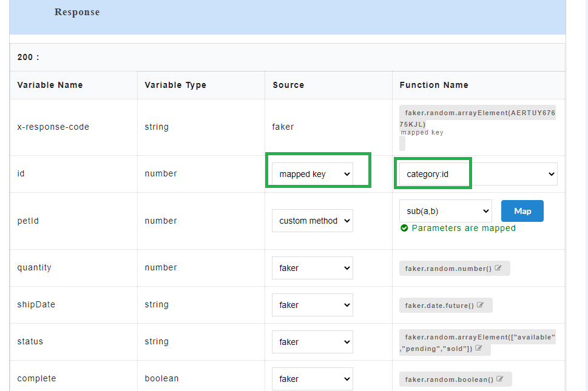Select the source dropdown for status
The width and height of the screenshot is (588, 391).
pyautogui.click(x=312, y=342)
